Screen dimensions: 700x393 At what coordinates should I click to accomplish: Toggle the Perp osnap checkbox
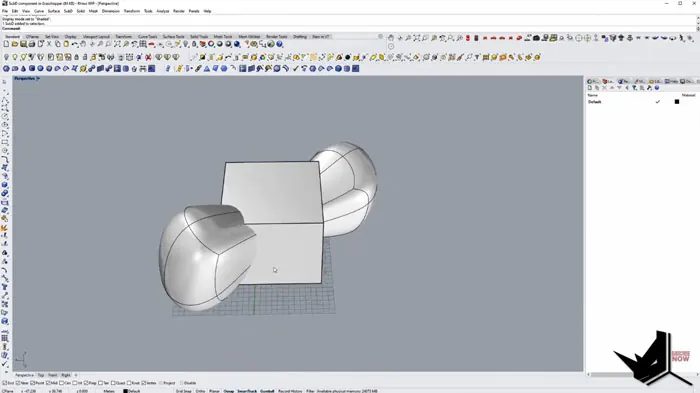pos(86,383)
